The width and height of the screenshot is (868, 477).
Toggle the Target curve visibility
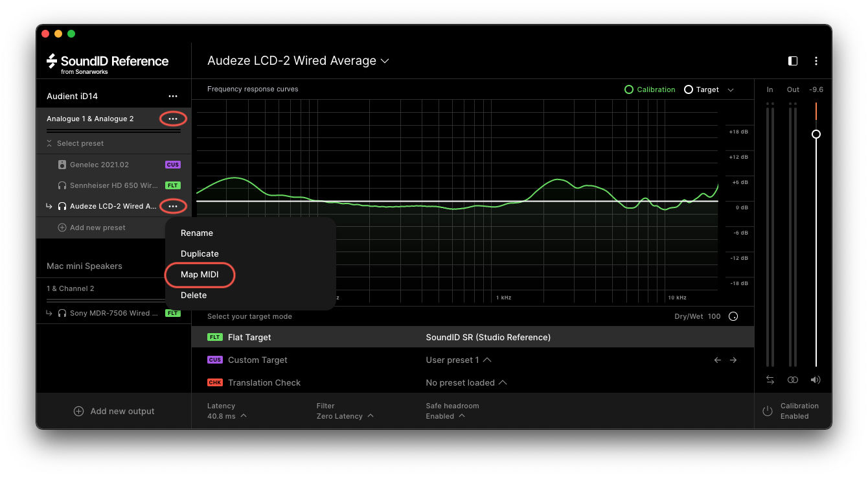702,89
